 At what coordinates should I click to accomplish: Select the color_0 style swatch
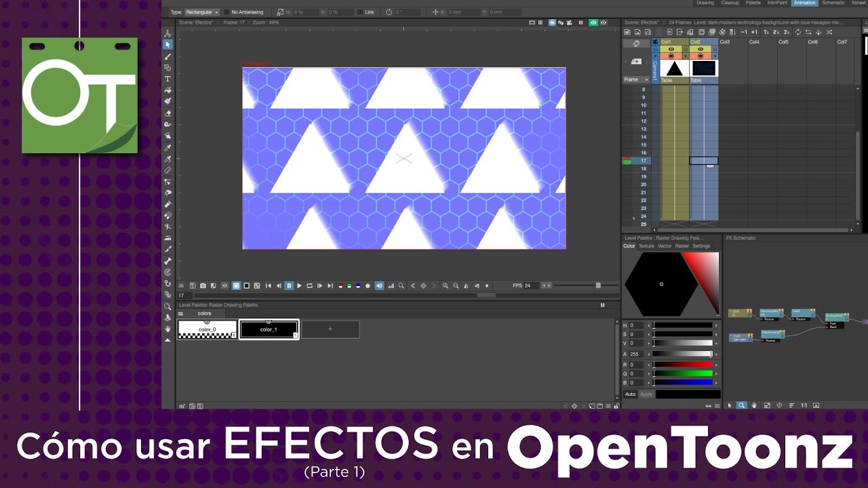point(208,329)
